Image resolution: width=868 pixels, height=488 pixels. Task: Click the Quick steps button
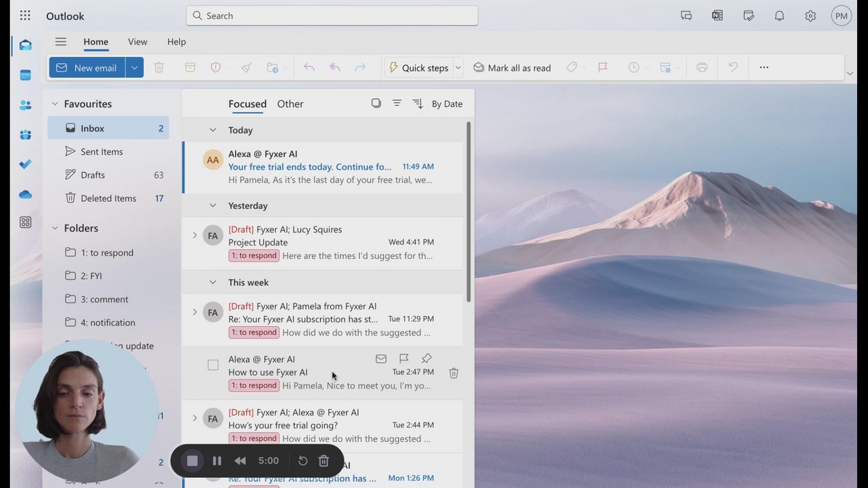point(418,68)
